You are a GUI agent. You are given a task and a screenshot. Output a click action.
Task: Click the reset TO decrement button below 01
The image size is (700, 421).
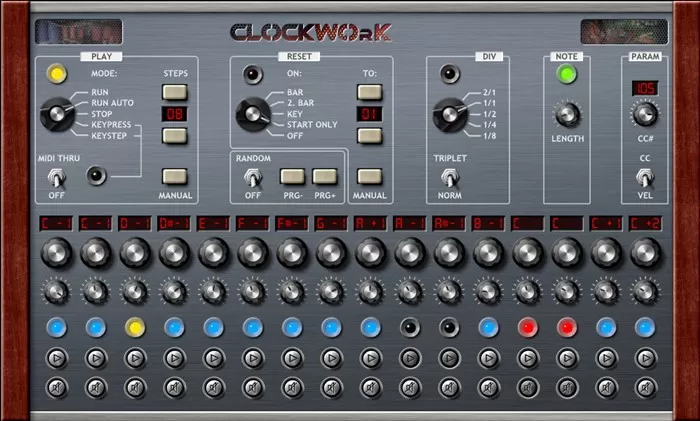click(x=370, y=136)
